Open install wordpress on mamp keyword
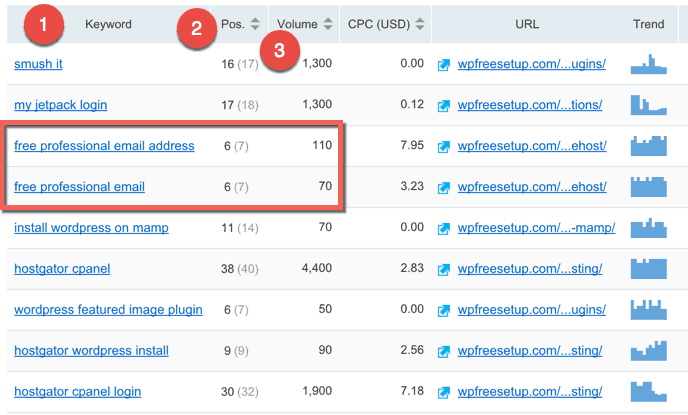The image size is (688, 415). (x=91, y=228)
